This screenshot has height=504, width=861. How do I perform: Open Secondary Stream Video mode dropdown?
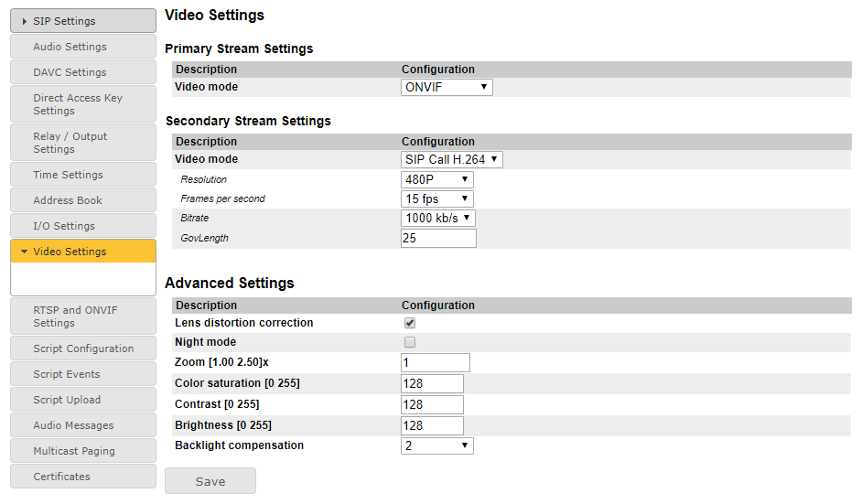point(452,159)
